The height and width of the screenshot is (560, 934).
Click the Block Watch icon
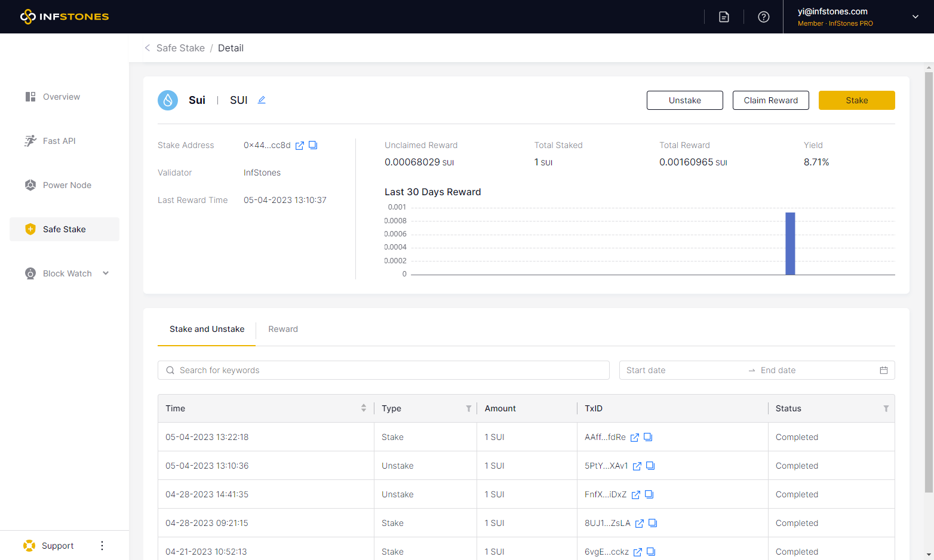click(30, 273)
